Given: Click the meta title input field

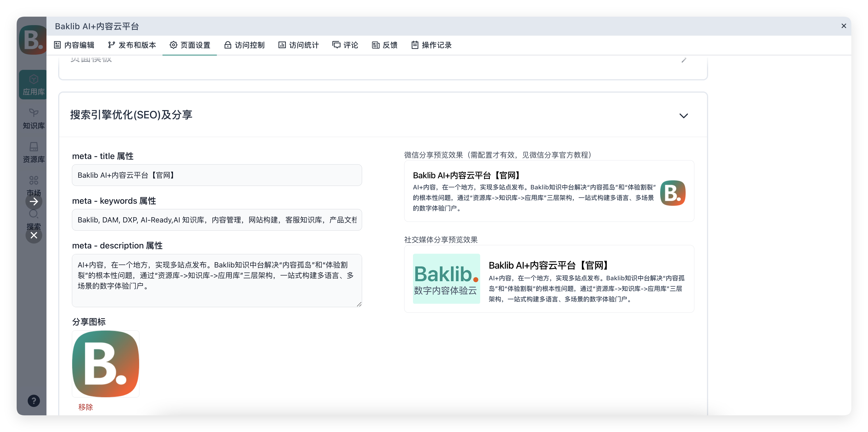Looking at the screenshot, I should click(217, 175).
